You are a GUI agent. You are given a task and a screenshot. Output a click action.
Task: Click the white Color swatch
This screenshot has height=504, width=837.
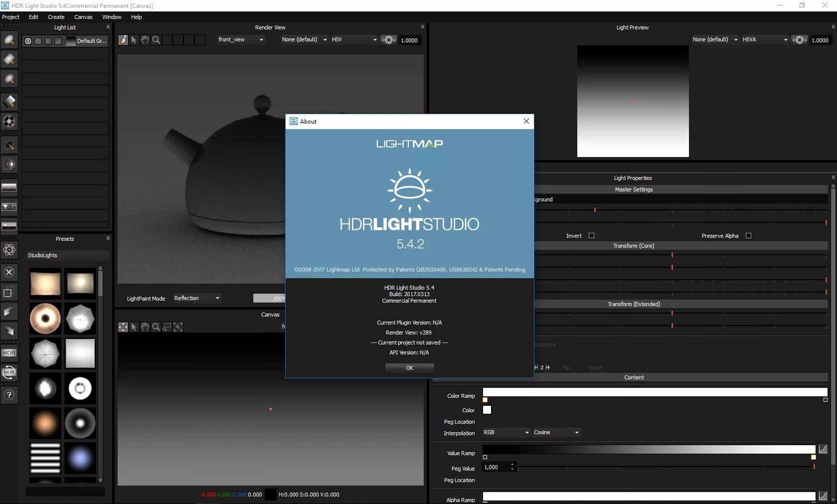point(487,410)
